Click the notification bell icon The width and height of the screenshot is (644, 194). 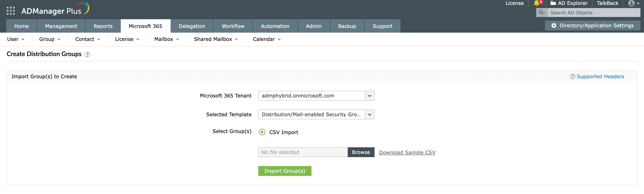pyautogui.click(x=536, y=3)
